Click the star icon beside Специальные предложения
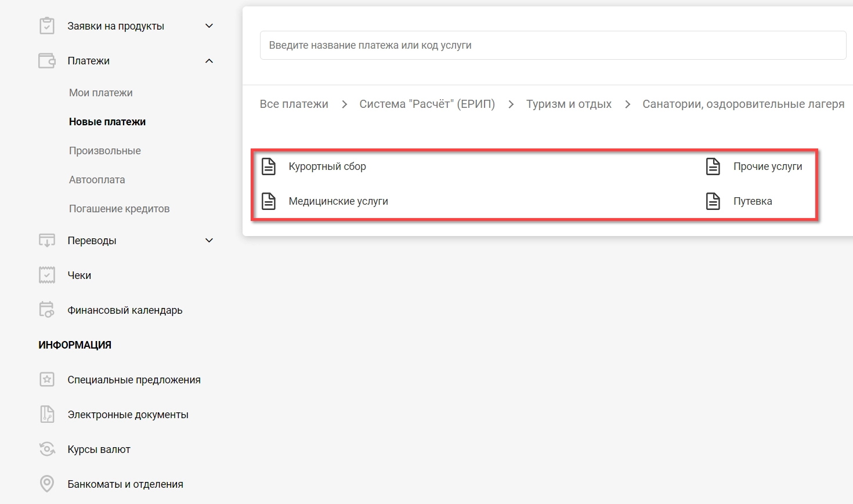 [x=47, y=380]
